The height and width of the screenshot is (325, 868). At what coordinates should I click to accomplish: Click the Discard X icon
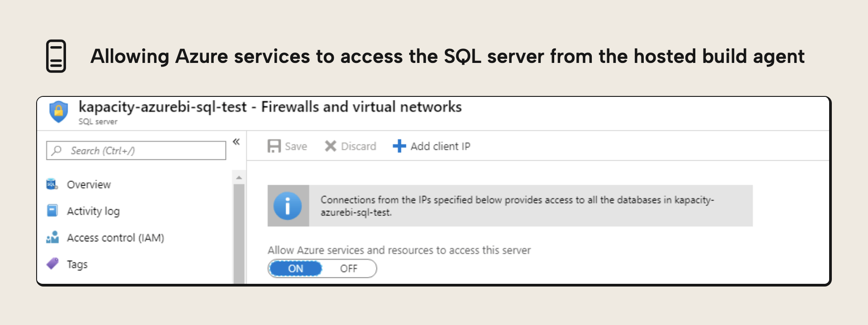(x=330, y=146)
